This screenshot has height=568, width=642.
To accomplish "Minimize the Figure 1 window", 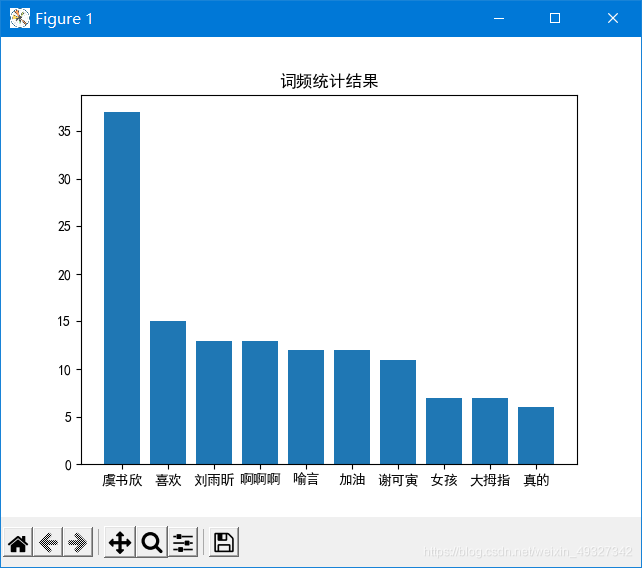I will tap(499, 18).
